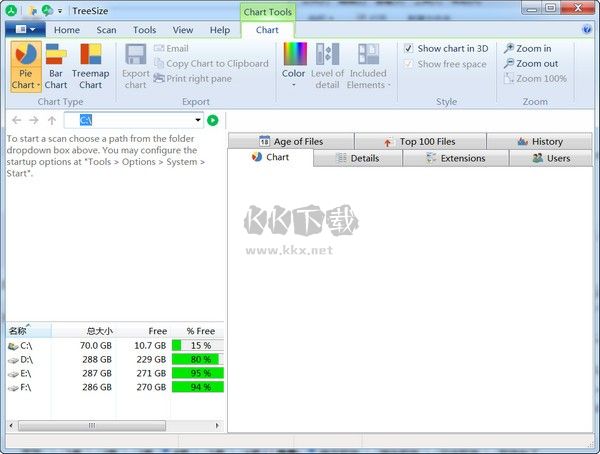Reset with Zoom 100%
The width and height of the screenshot is (600, 454).
point(535,78)
